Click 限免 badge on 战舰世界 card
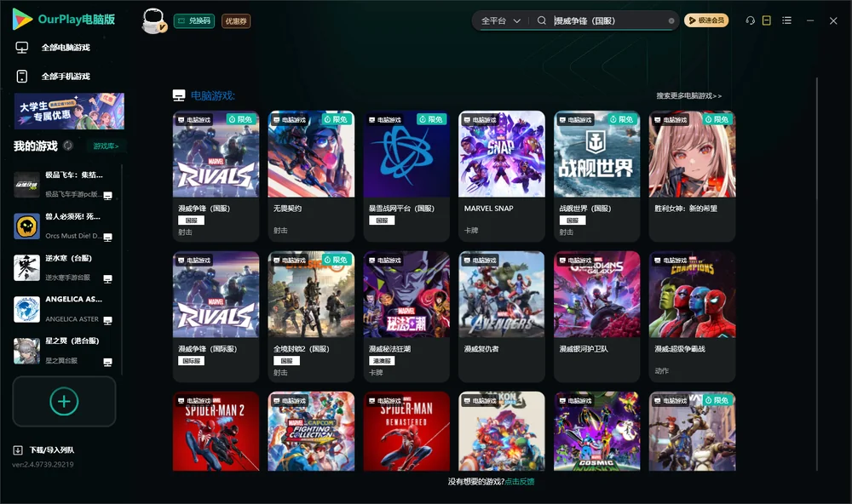The height and width of the screenshot is (504, 852). pyautogui.click(x=623, y=119)
